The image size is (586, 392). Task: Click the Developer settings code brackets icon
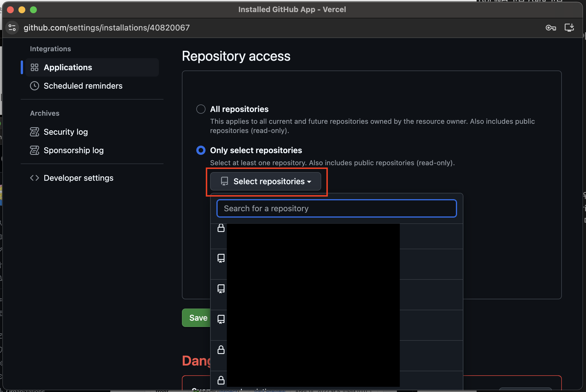click(35, 178)
